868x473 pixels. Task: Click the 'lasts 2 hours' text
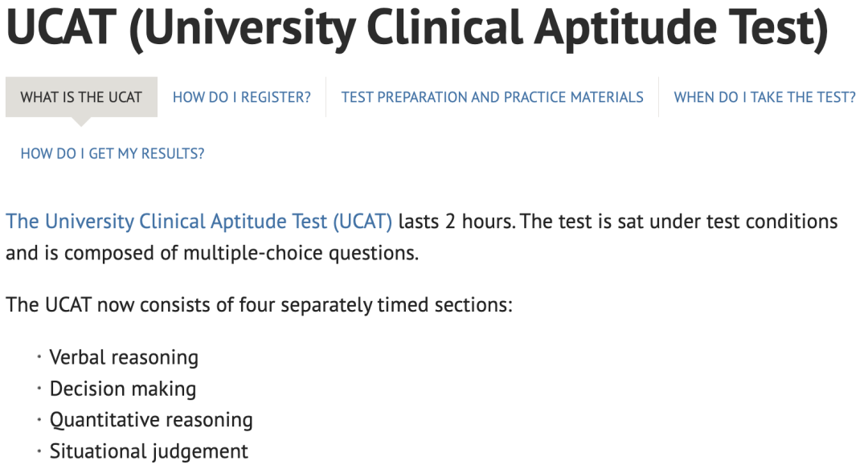click(457, 222)
